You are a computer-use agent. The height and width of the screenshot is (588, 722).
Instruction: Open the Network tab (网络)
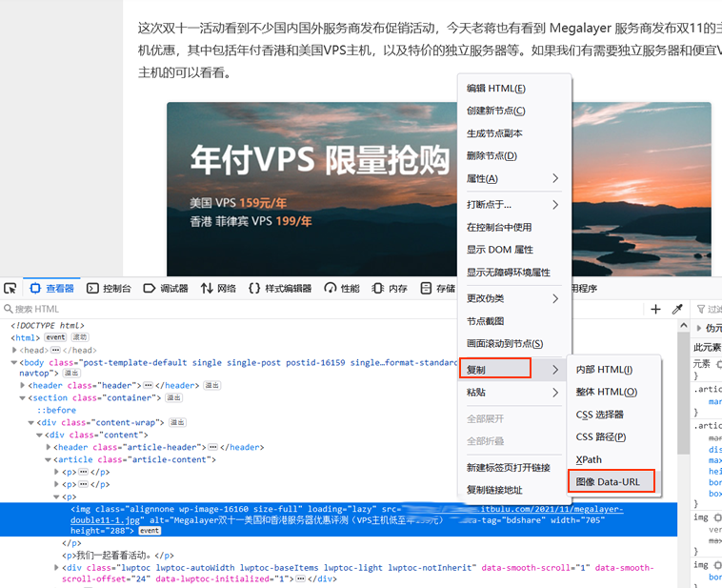pos(218,289)
